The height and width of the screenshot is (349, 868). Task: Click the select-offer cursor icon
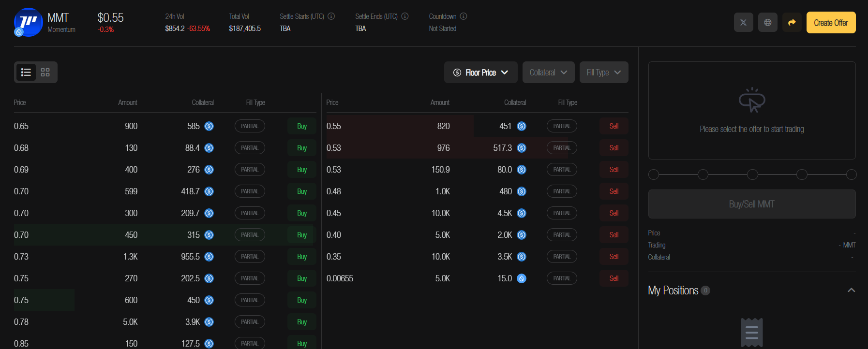[x=752, y=100]
